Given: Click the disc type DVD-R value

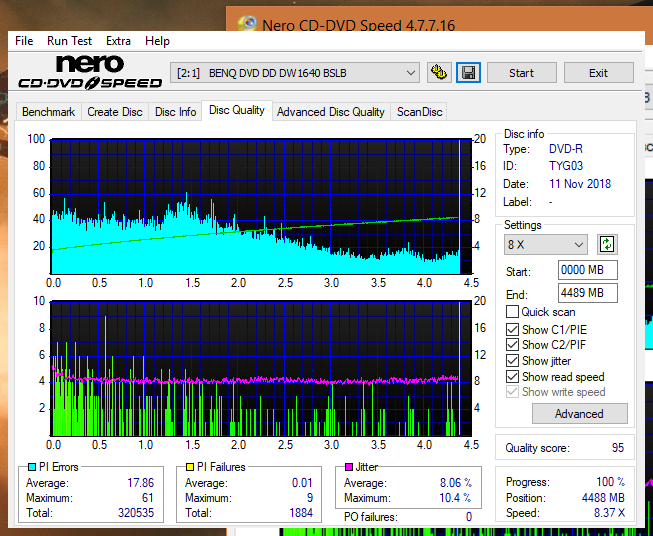Looking at the screenshot, I should click(x=566, y=149).
